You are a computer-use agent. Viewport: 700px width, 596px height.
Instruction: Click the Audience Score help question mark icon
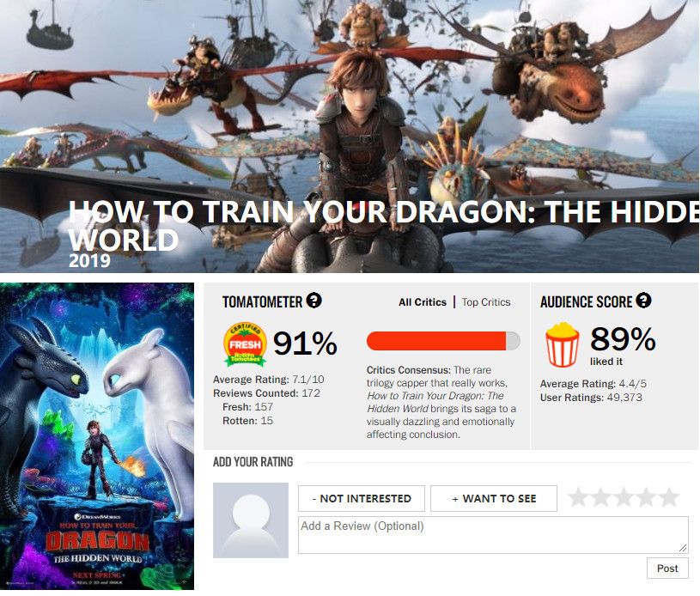coord(643,301)
